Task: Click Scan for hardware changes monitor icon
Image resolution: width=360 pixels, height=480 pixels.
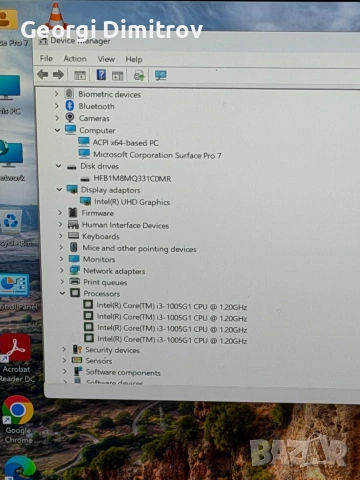Action: click(161, 75)
